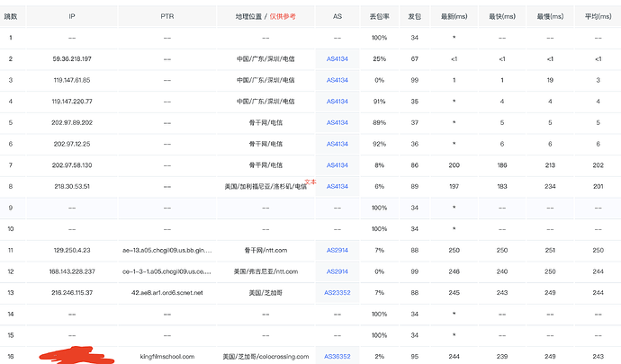
Task: Click the 8% packet loss value
Action: (380, 165)
